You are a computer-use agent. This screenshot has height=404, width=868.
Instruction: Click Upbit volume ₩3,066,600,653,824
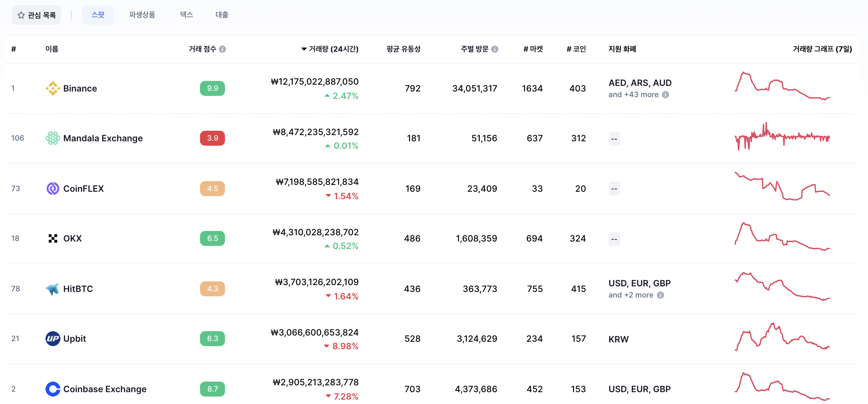tap(315, 333)
